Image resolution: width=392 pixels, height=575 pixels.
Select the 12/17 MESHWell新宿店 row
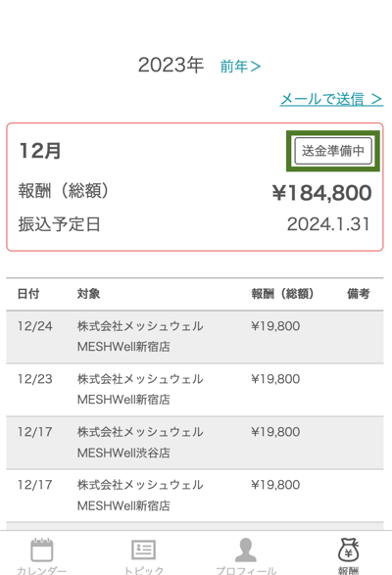point(195,495)
